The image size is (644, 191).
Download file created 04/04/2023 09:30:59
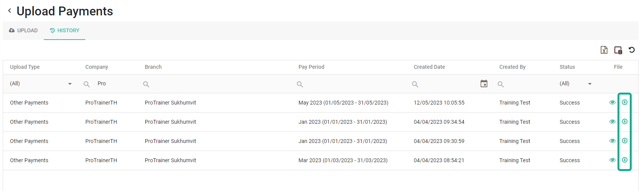(625, 141)
